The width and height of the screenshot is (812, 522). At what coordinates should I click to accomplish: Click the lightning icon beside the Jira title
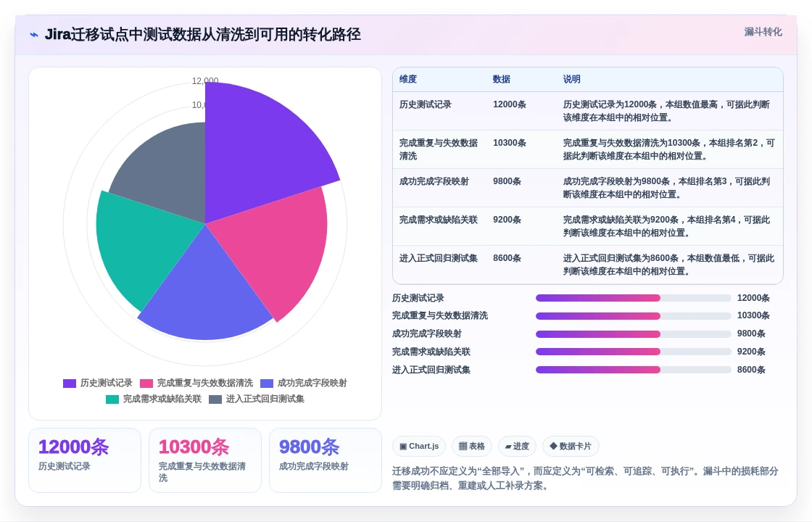(34, 35)
